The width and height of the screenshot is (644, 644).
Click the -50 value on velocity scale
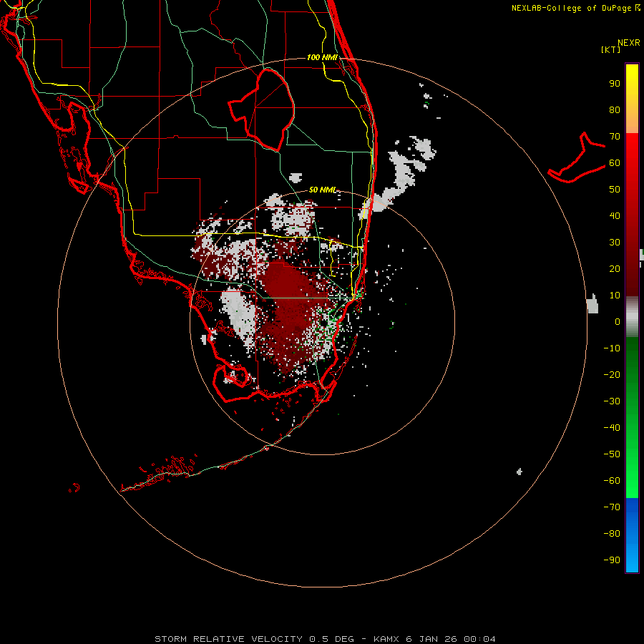click(x=612, y=454)
